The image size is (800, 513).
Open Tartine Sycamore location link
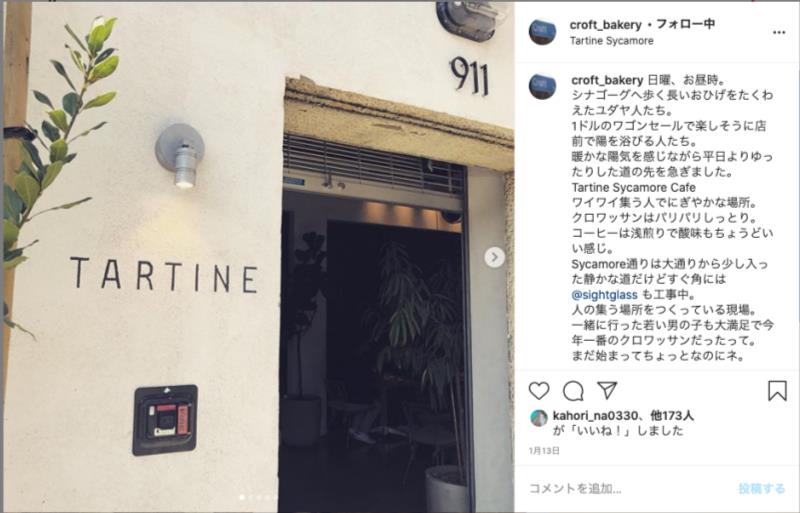pos(611,41)
